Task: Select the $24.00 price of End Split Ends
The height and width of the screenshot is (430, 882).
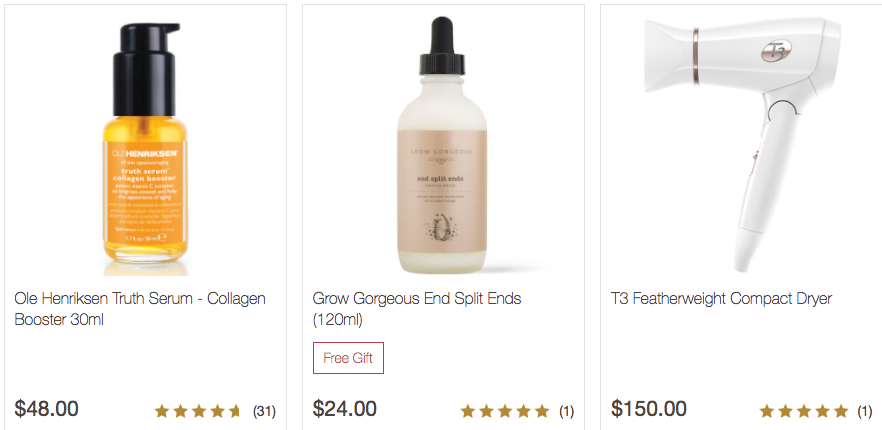Action: click(x=344, y=409)
